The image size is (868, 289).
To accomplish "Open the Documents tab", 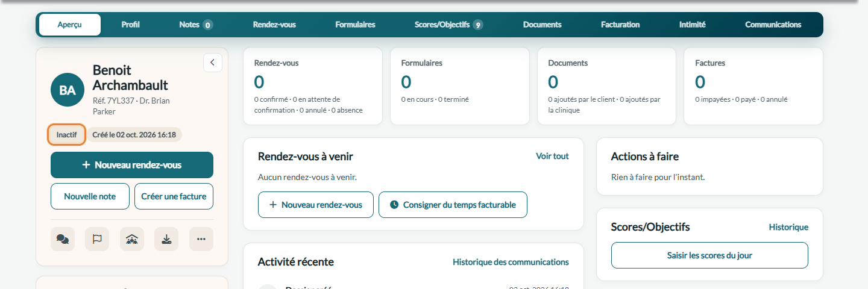I will (x=542, y=25).
